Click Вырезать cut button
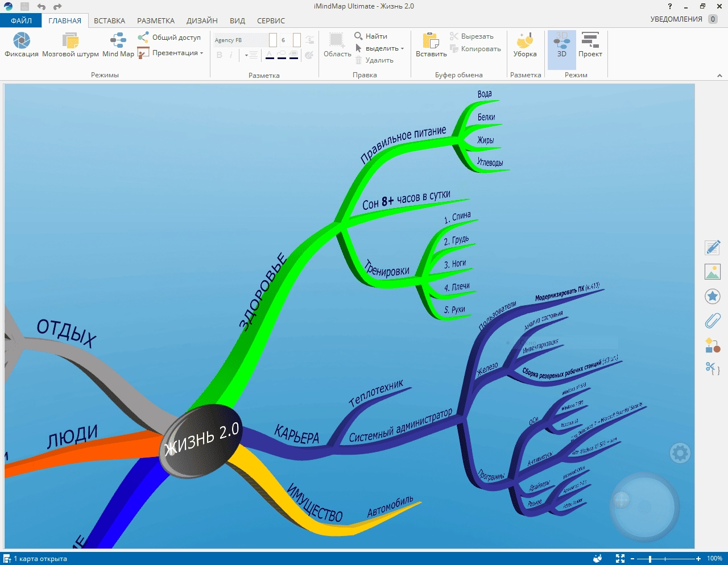The height and width of the screenshot is (565, 728). (x=471, y=36)
